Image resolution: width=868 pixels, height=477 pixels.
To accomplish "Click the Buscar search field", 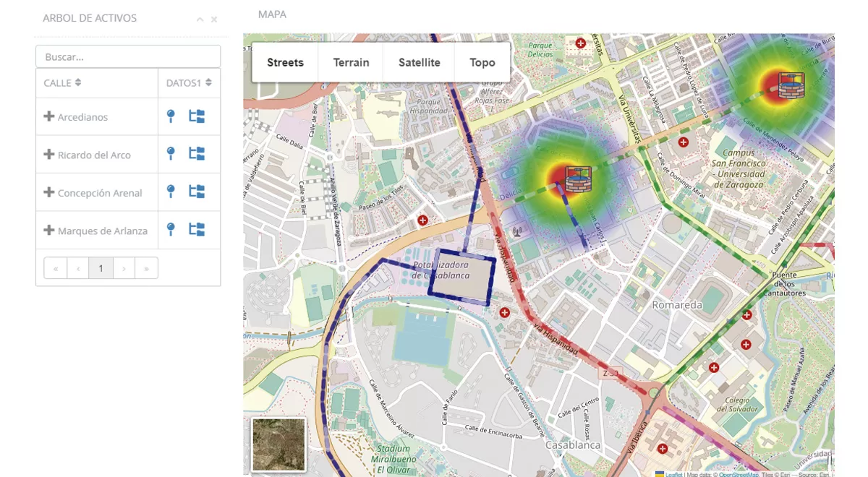I will coord(128,56).
